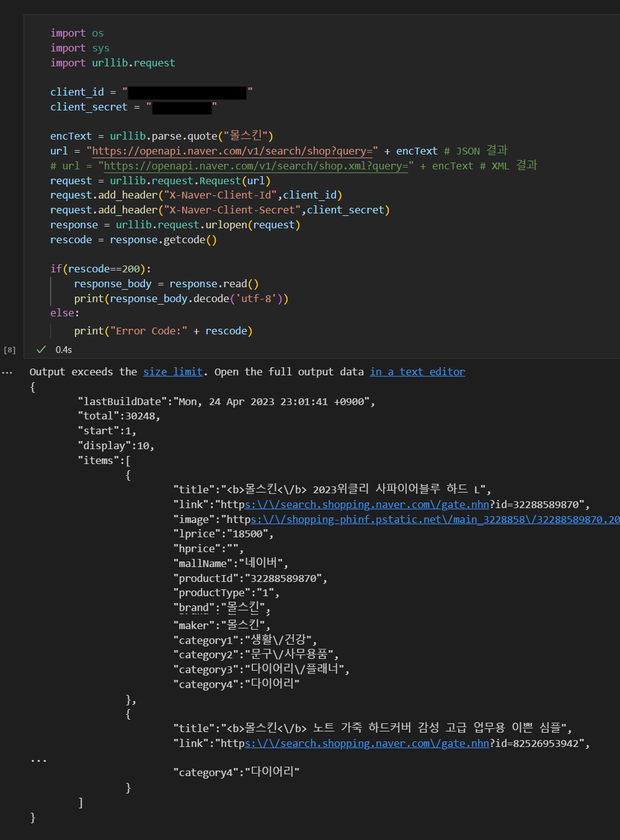Click the 'else:' line
This screenshot has height=840, width=620.
coord(65,313)
